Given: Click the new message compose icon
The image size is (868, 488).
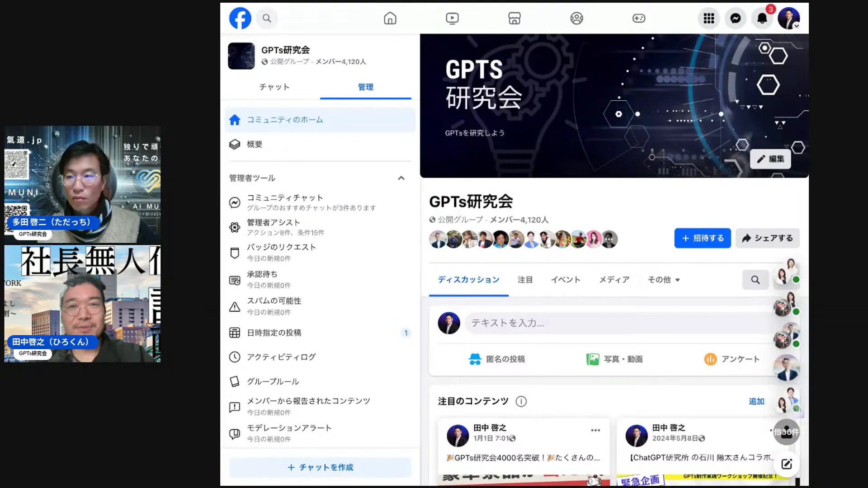Looking at the screenshot, I should (x=787, y=464).
